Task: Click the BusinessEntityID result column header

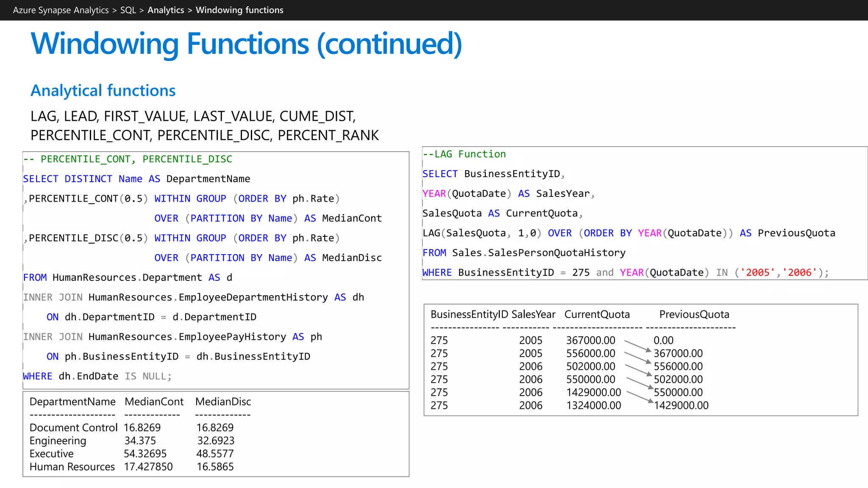Action: [469, 314]
